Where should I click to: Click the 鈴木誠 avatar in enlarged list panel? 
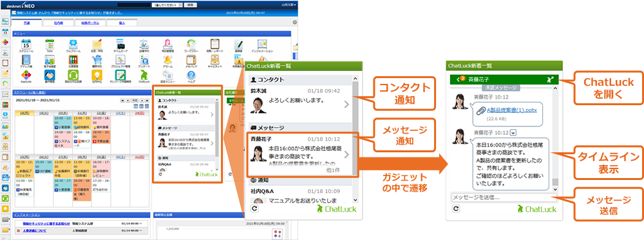pos(259,105)
